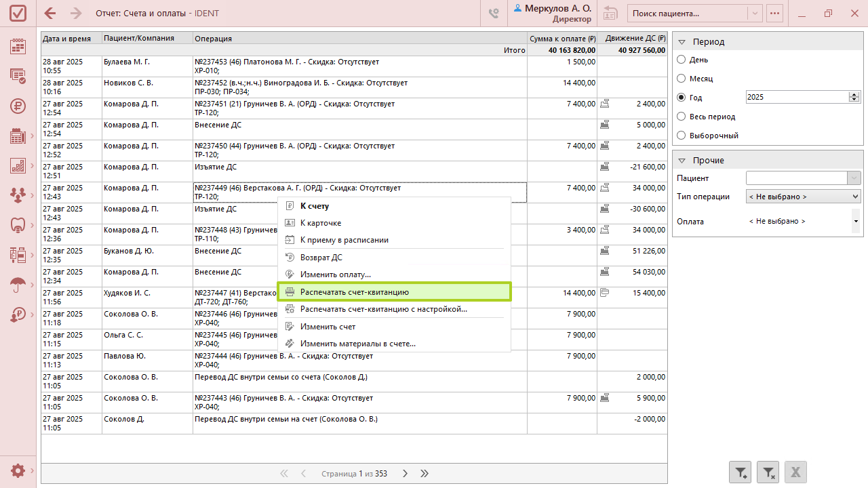868x488 pixels.
Task: Click cash icon in the 51 226,00 row
Action: click(x=605, y=251)
